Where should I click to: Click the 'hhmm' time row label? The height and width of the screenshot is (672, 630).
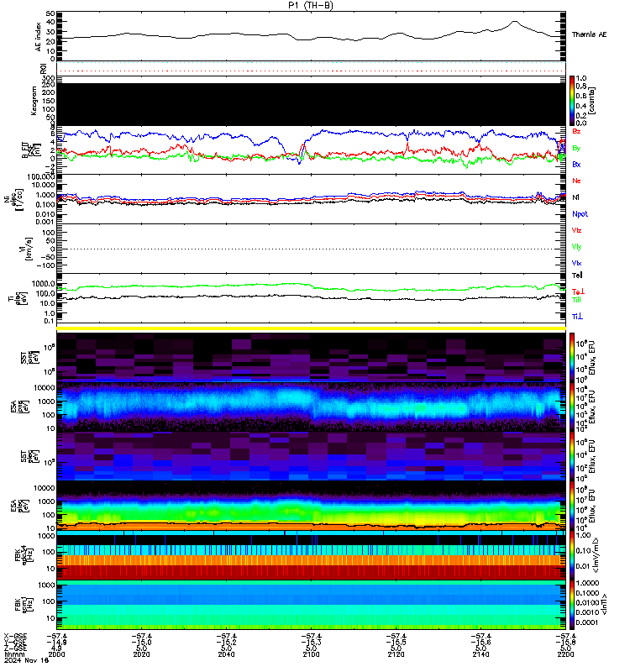[x=13, y=654]
